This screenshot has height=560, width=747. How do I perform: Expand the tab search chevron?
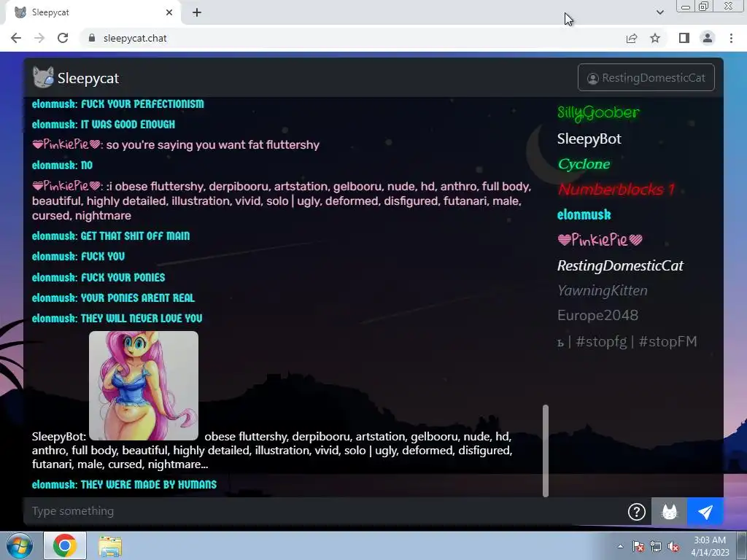(x=659, y=12)
